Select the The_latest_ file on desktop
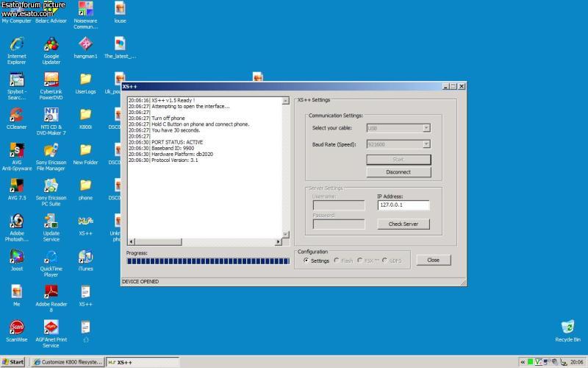 tap(120, 48)
